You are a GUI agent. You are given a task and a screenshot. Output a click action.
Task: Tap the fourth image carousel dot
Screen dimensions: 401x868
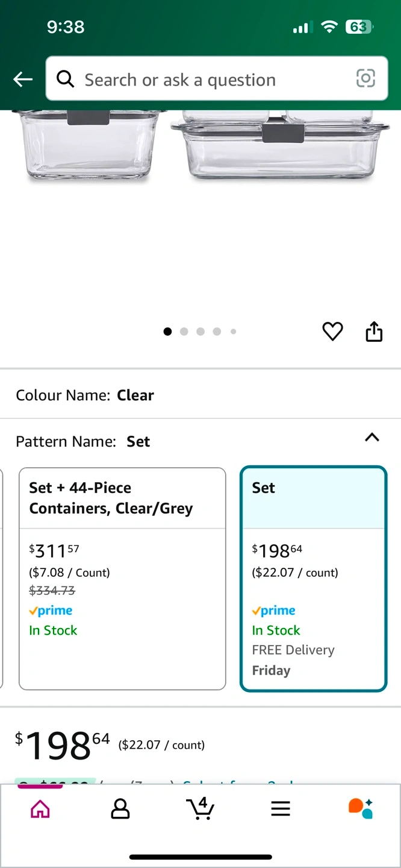[x=217, y=332]
